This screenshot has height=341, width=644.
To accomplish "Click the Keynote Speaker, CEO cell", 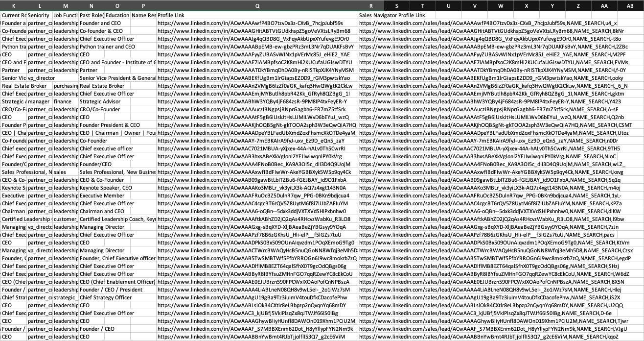I will 106,188.
